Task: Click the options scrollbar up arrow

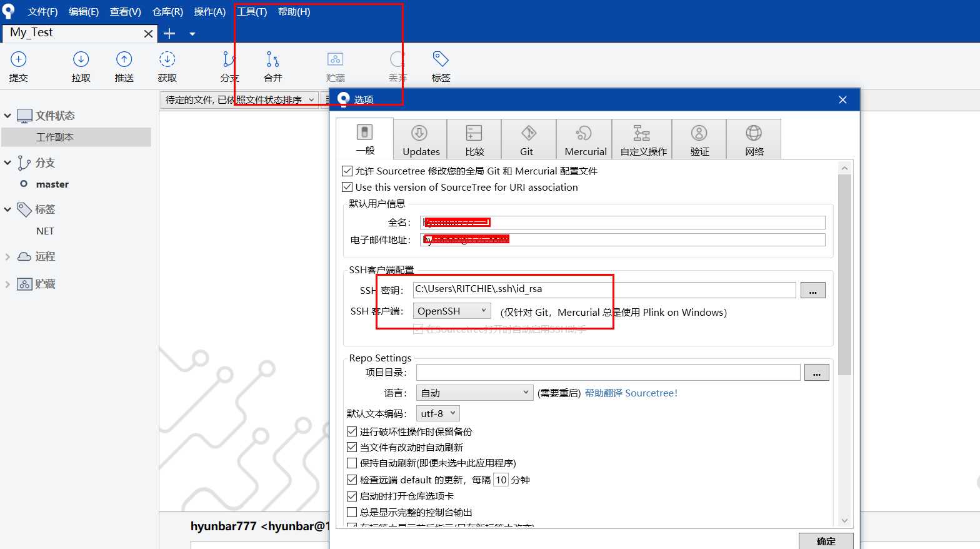Action: point(844,168)
